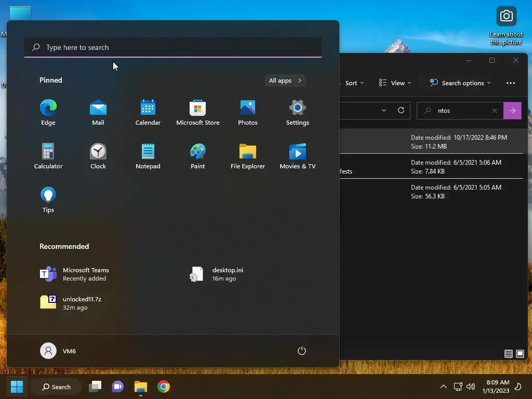
Task: Open network status in system tray
Action: [x=458, y=387]
